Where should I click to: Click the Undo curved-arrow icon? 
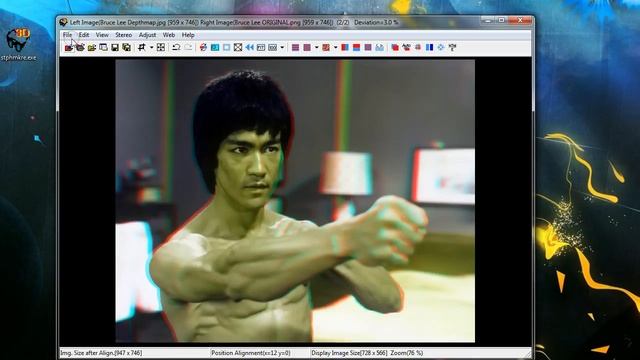(x=176, y=48)
